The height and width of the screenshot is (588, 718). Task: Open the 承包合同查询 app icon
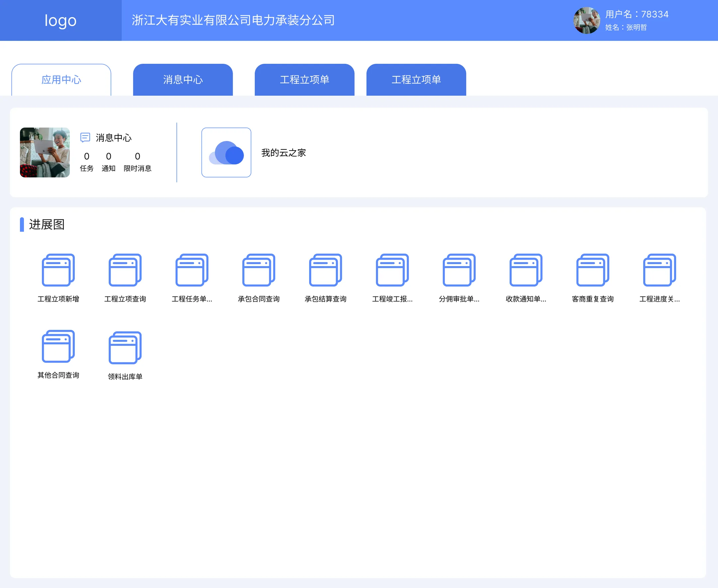click(x=259, y=270)
